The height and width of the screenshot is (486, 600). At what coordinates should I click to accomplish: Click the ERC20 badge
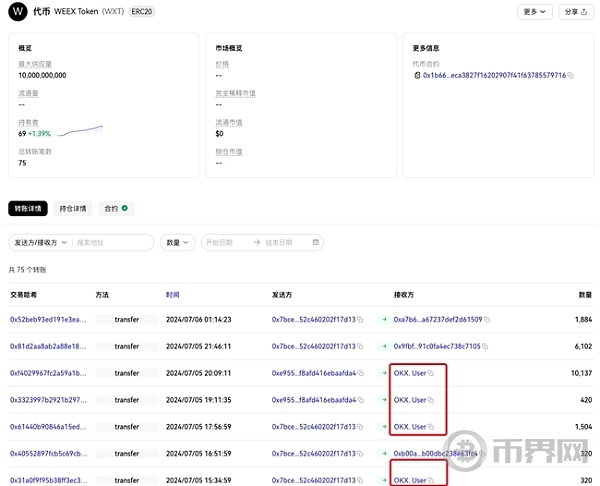click(x=142, y=11)
